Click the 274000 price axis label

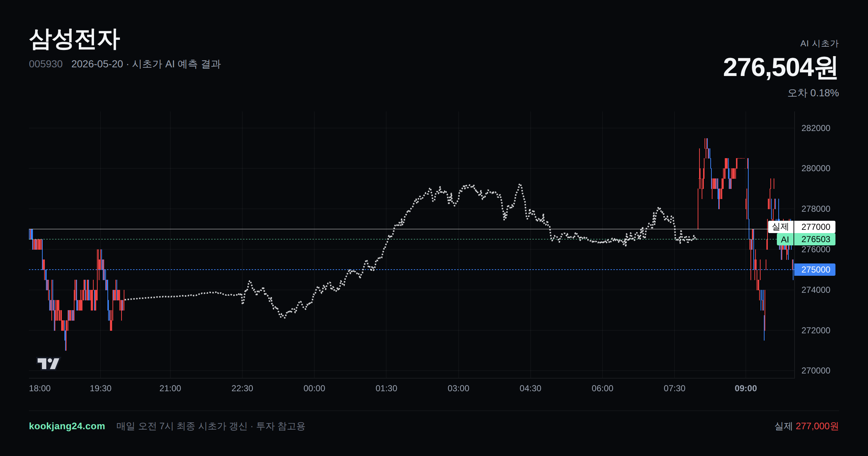coord(816,290)
